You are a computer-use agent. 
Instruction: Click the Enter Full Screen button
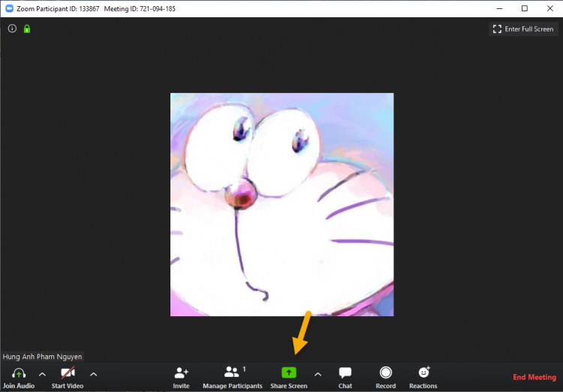[x=522, y=29]
